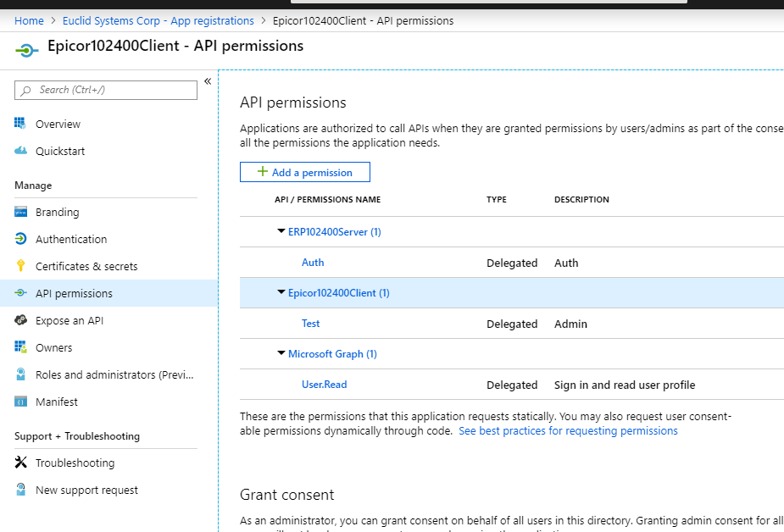The height and width of the screenshot is (532, 784).
Task: Go to Euclid Systems Corp App registrations breadcrumb
Action: (x=158, y=20)
